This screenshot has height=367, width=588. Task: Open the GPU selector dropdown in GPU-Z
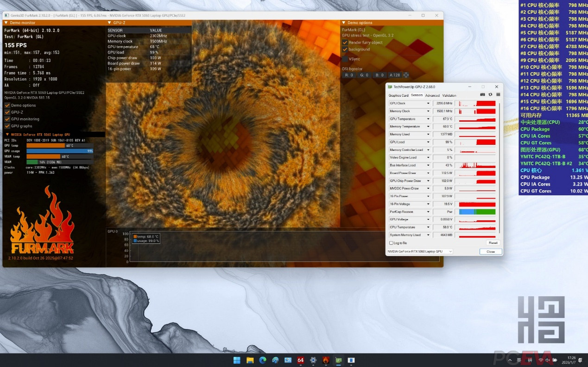coord(419,252)
